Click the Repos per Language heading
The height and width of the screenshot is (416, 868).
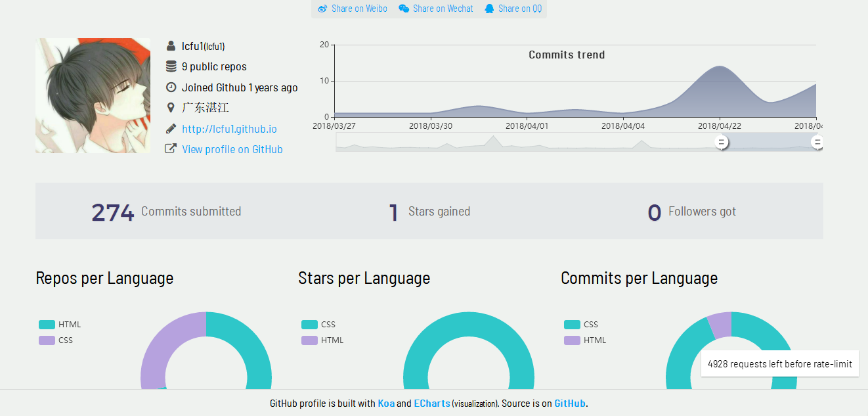(104, 279)
